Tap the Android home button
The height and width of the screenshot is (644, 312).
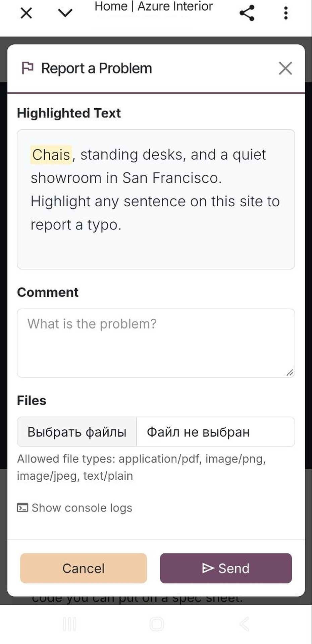(156, 624)
